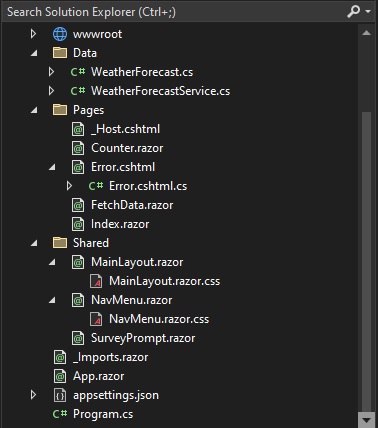The image size is (378, 428).
Task: Click the scrollbar up arrow
Action: point(366,33)
